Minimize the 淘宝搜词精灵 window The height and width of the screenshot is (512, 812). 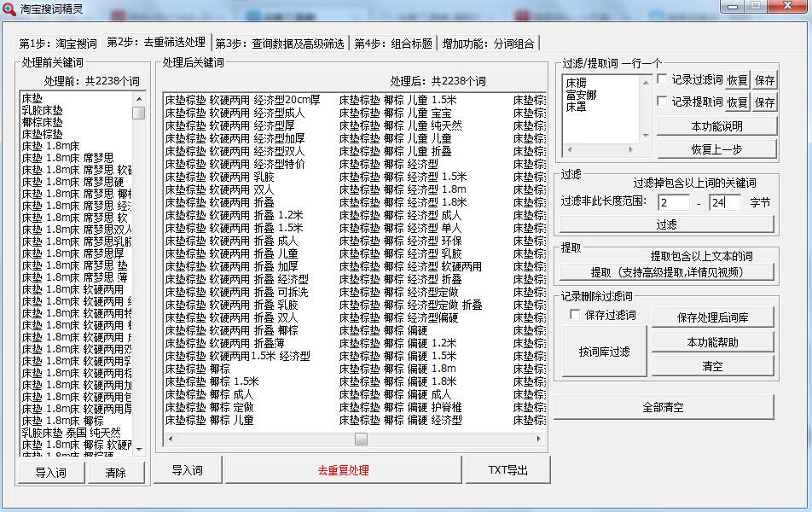(732, 6)
